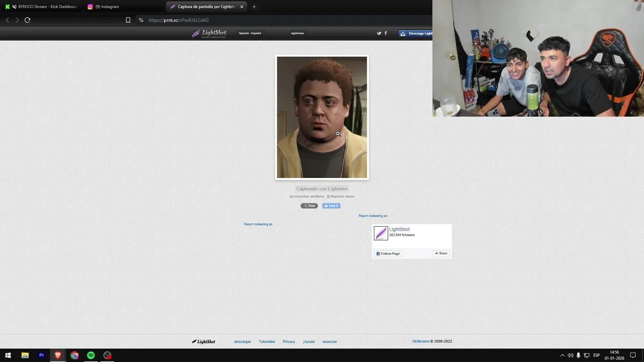The width and height of the screenshot is (644, 362).
Task: Click footer LightShot logo
Action: [x=204, y=341]
